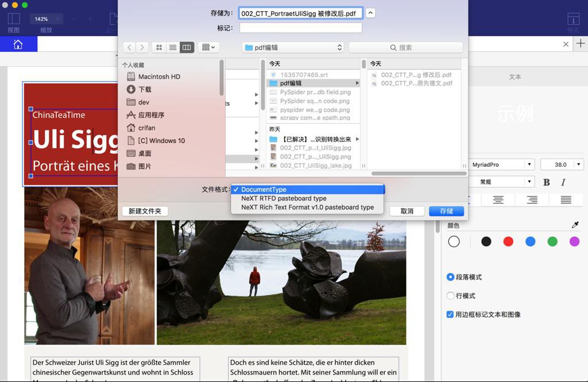The height and width of the screenshot is (382, 588).
Task: Expand the pdf编辑 folder arrow
Action: [357, 83]
